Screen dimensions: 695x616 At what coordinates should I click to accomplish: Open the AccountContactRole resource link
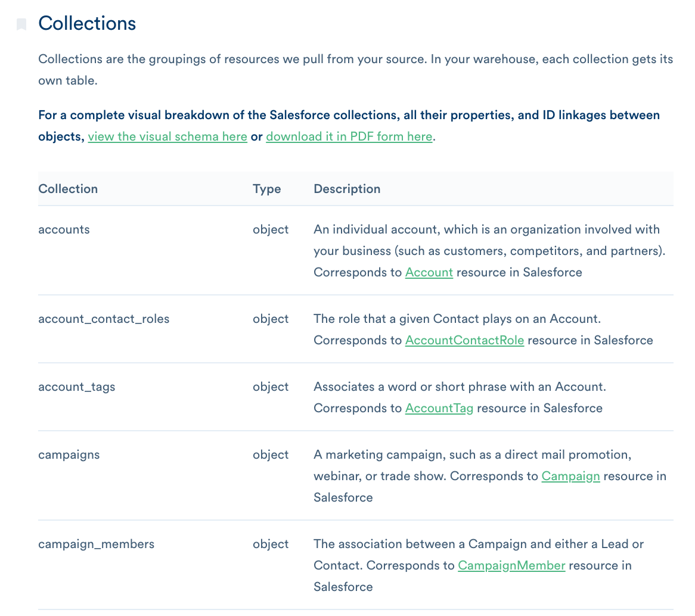point(464,340)
